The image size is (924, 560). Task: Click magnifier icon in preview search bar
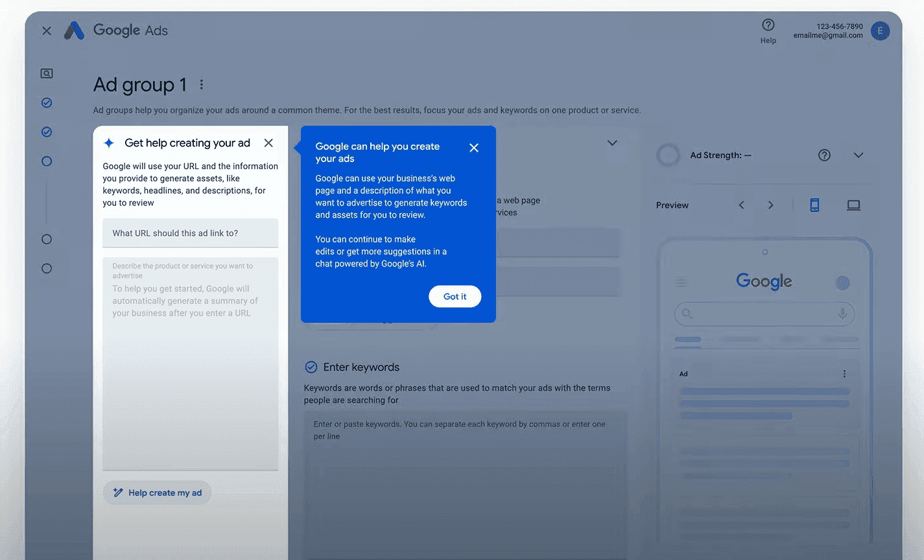click(x=687, y=314)
